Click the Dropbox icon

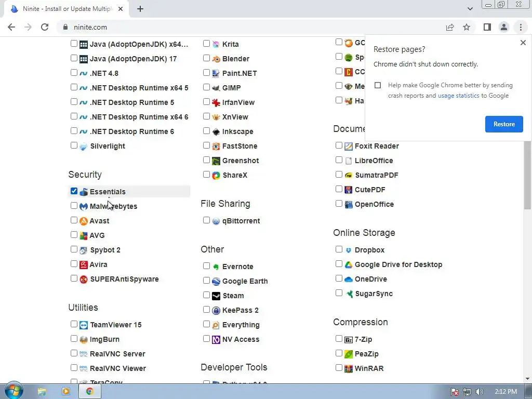click(349, 250)
